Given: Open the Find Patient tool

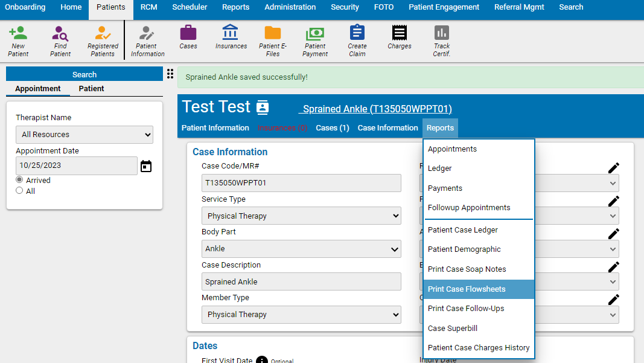Looking at the screenshot, I should coord(60,40).
